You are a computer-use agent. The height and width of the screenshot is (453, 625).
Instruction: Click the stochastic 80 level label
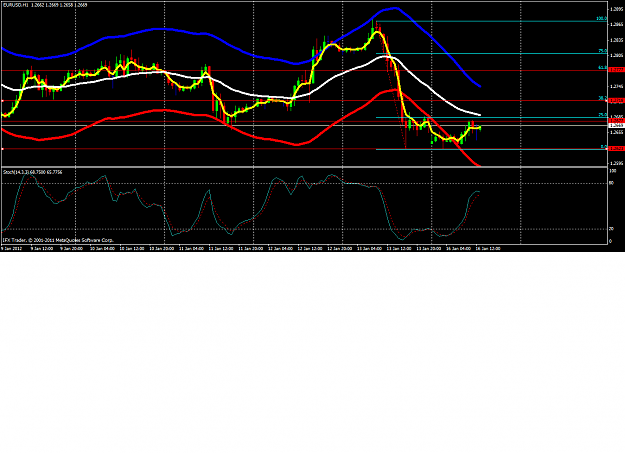[x=612, y=183]
